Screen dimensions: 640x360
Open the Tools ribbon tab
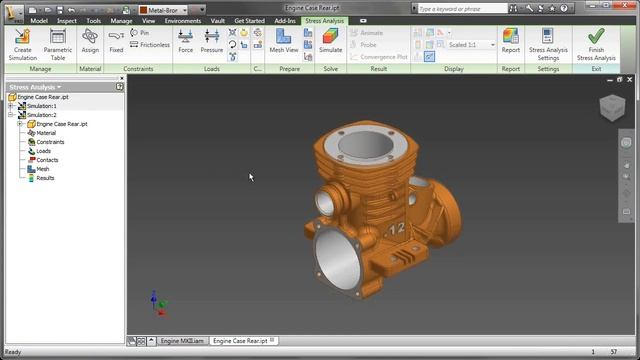point(93,21)
